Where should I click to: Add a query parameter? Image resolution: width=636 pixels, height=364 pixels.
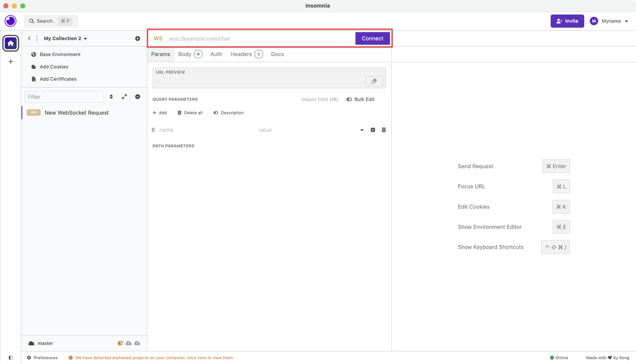tap(159, 113)
